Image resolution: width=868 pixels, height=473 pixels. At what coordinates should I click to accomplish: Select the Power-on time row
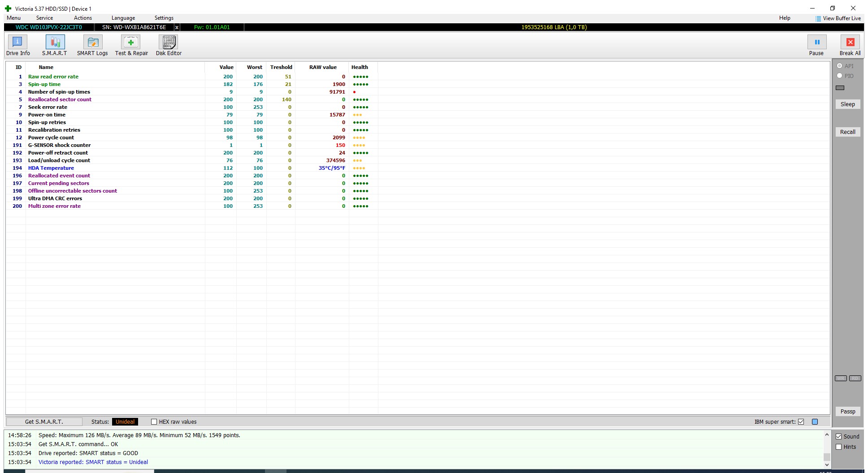(x=192, y=115)
